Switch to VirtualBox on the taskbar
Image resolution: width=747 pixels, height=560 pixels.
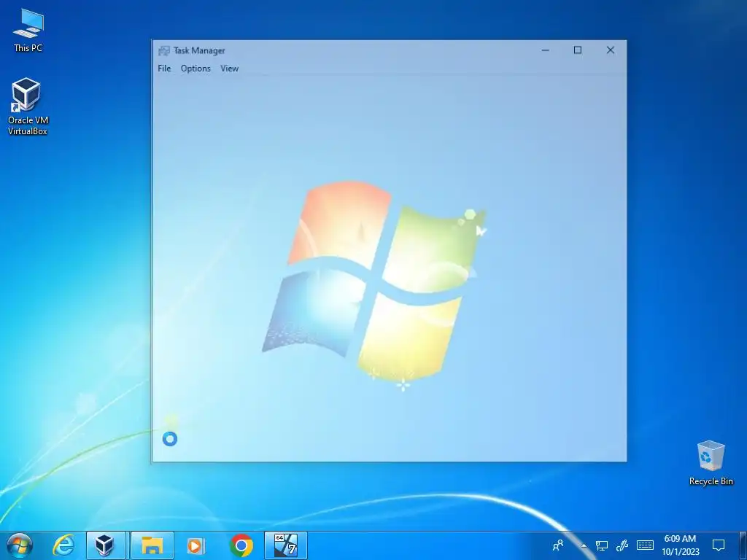(106, 545)
